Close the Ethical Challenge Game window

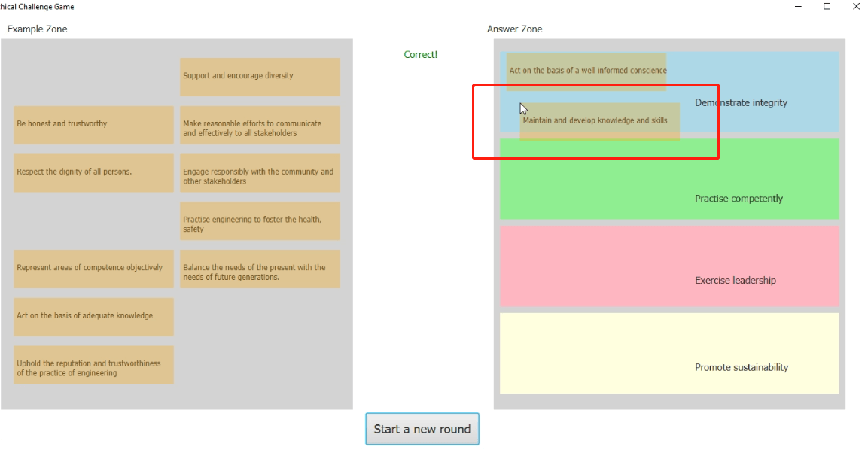tap(855, 7)
